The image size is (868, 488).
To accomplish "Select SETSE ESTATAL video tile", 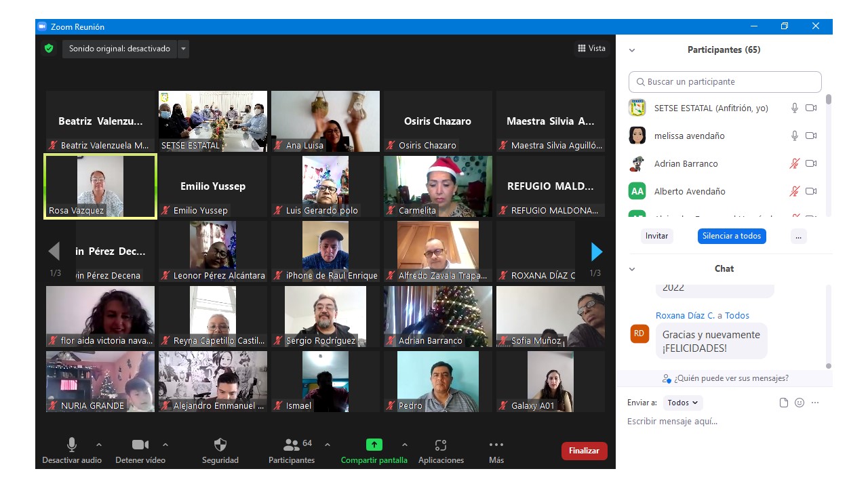I will (x=213, y=121).
